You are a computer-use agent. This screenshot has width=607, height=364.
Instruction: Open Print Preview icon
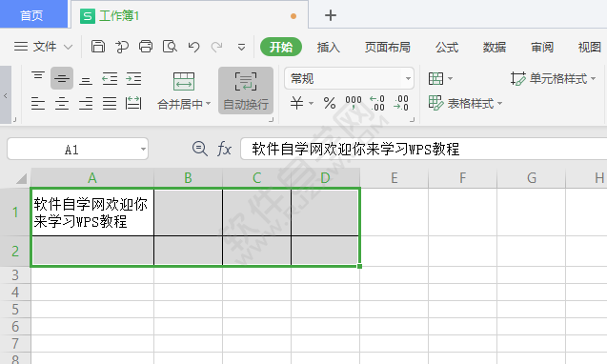(x=170, y=47)
